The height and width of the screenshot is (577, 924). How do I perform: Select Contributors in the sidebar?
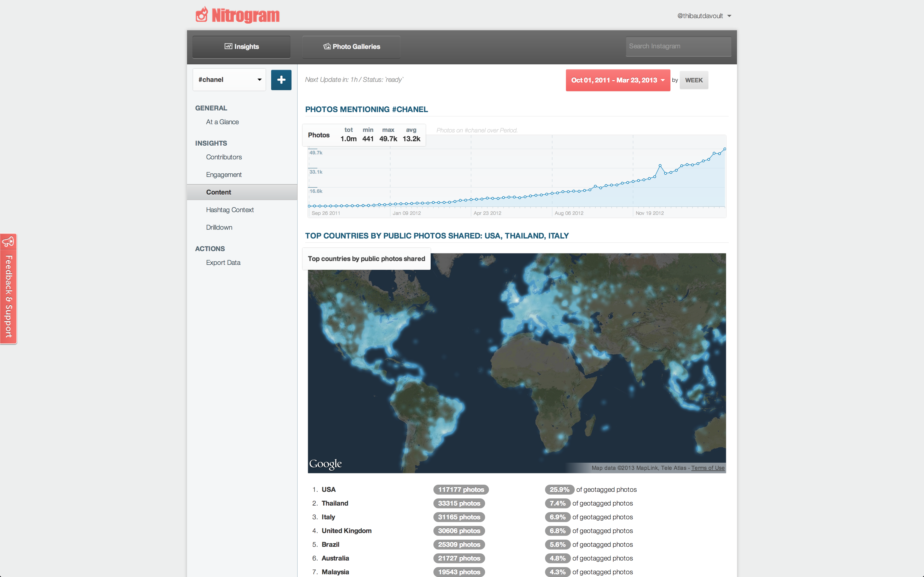[x=224, y=157]
